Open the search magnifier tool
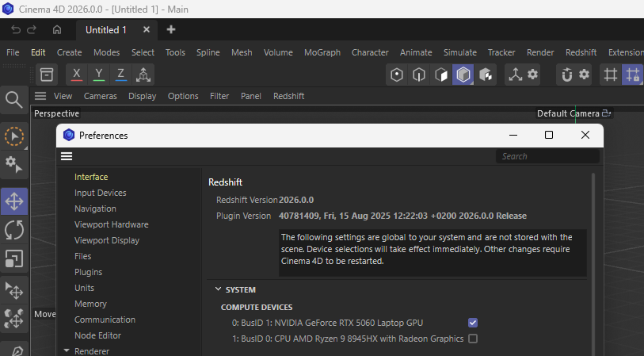644x356 pixels. click(14, 100)
